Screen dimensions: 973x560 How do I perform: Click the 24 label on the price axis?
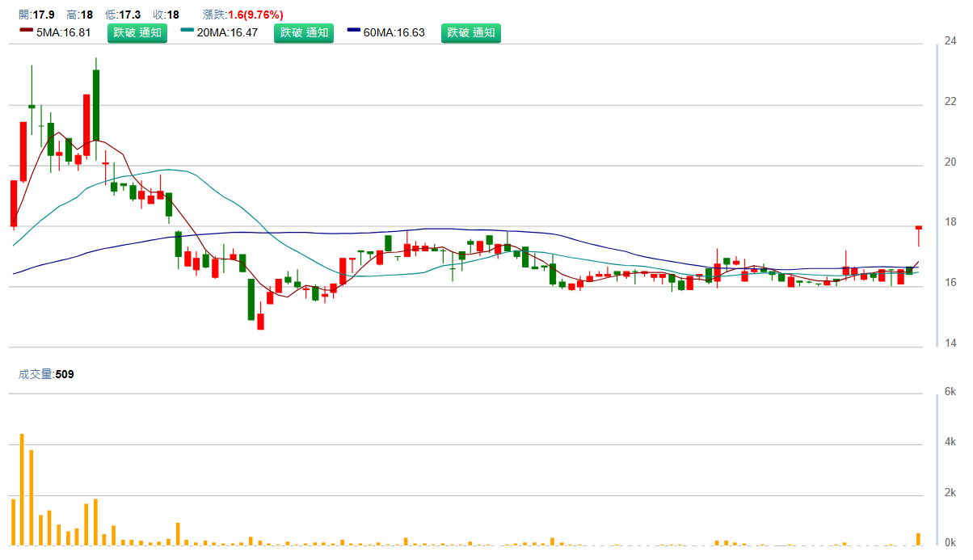pyautogui.click(x=950, y=41)
